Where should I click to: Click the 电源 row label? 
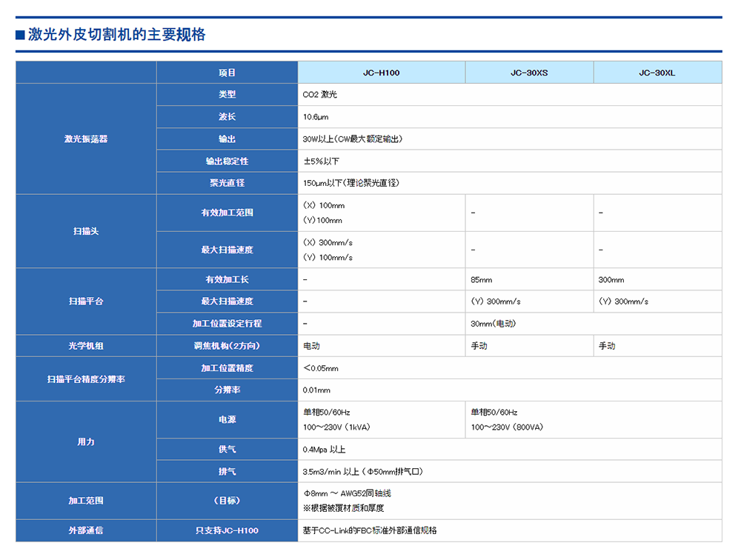point(227,419)
